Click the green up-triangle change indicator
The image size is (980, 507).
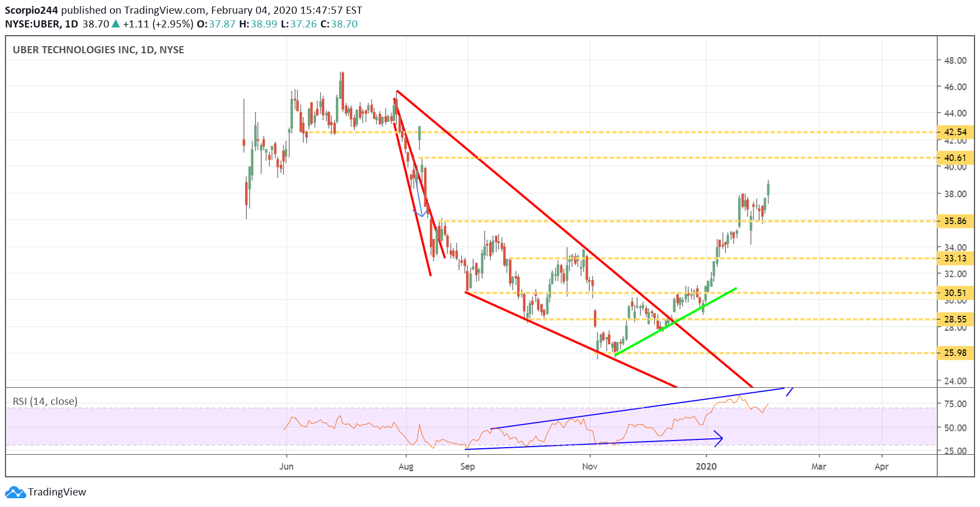[115, 24]
